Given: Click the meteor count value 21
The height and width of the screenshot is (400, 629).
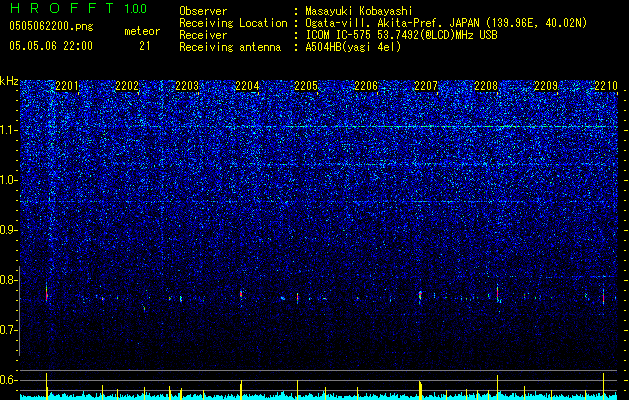Looking at the screenshot, I should coord(145,46).
